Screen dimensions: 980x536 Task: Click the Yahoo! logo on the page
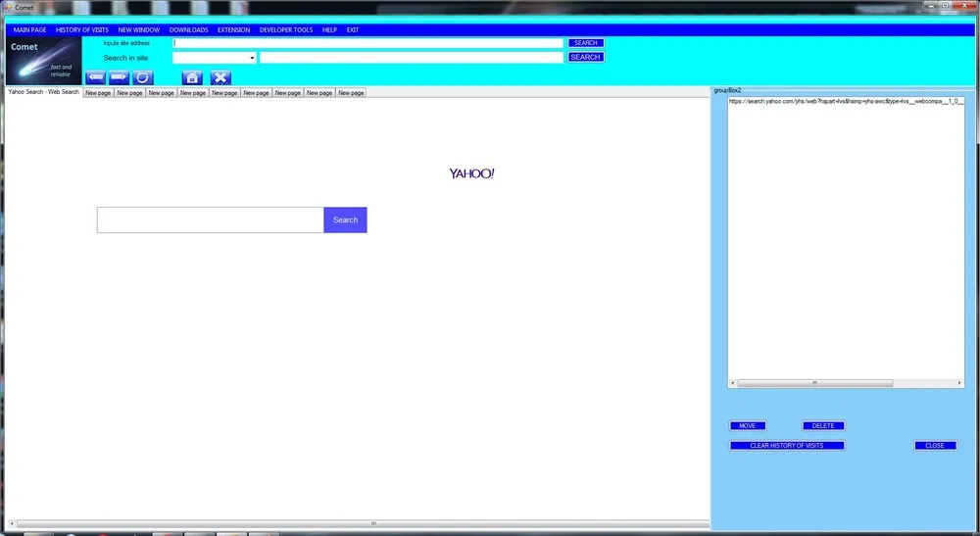click(471, 173)
